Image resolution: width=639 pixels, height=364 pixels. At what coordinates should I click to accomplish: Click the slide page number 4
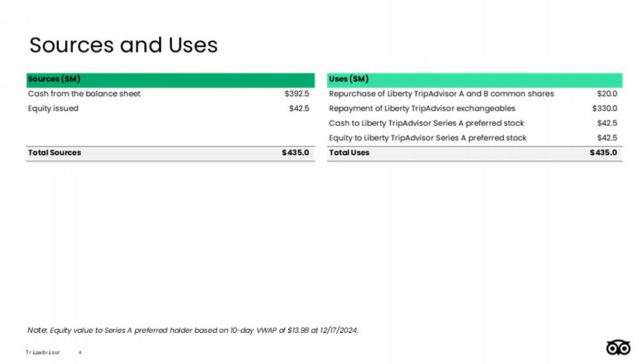pyautogui.click(x=79, y=353)
